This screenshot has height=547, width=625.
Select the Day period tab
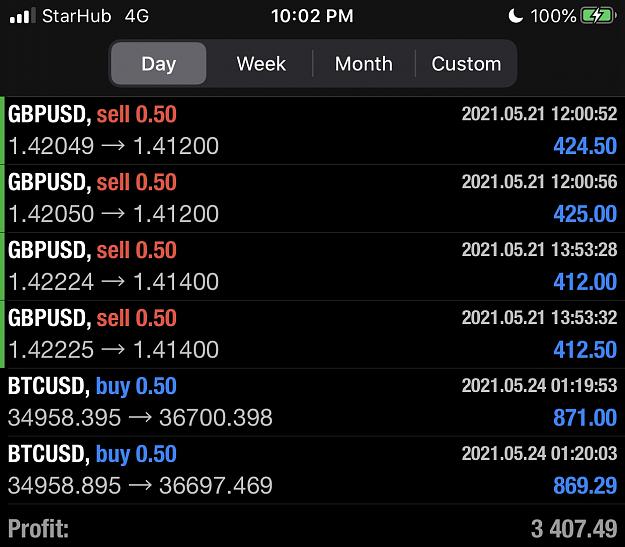[159, 63]
